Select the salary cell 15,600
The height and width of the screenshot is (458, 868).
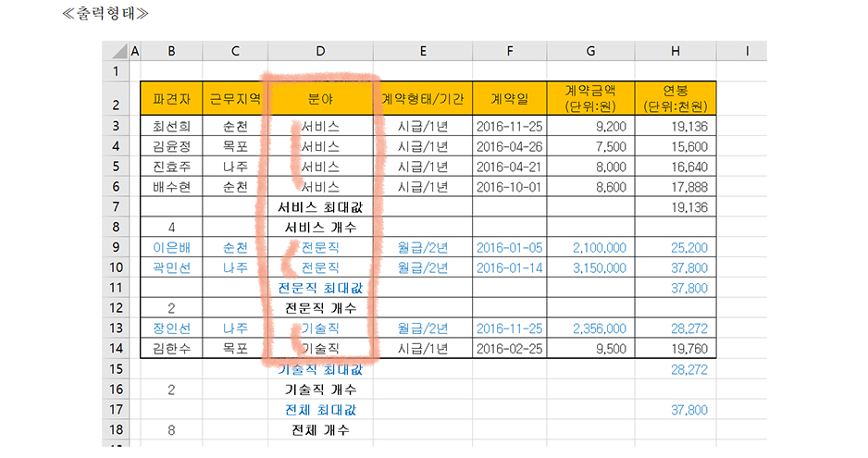pyautogui.click(x=676, y=146)
